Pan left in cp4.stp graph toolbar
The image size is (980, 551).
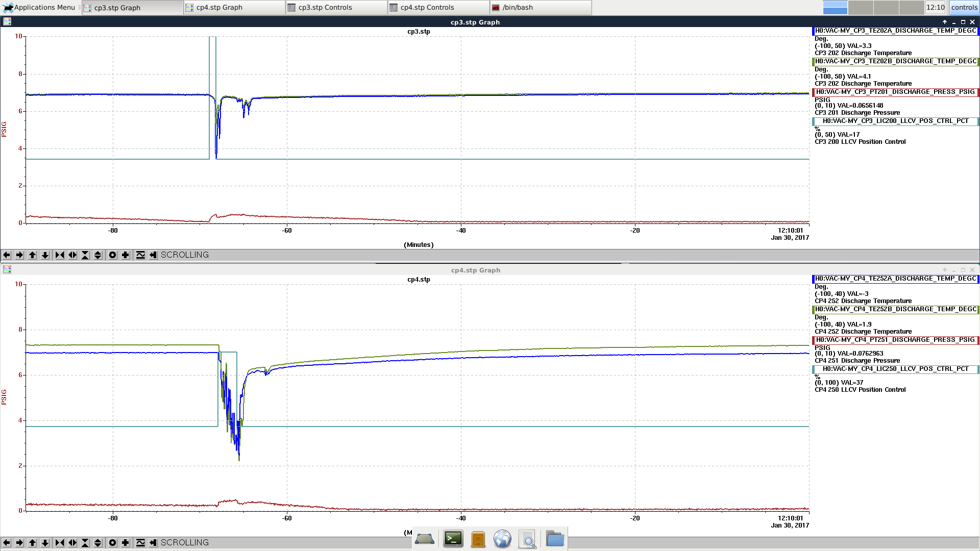tap(7, 543)
